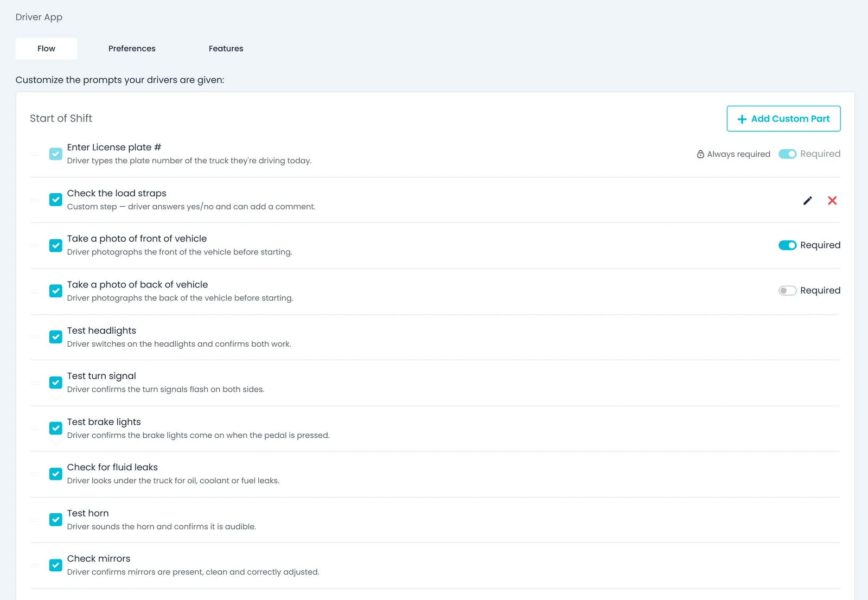The image size is (868, 600).
Task: Switch to the Features tab
Action: coord(226,48)
